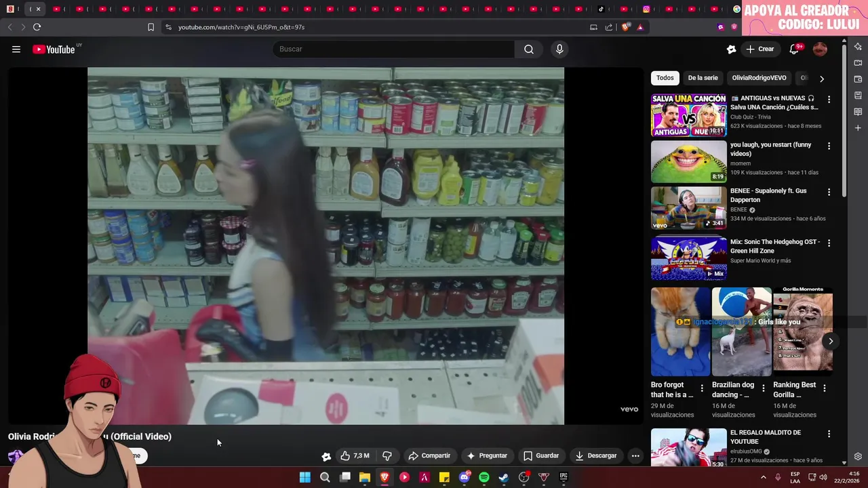868x488 pixels.
Task: Click extension icon left of like button
Action: [x=326, y=456]
